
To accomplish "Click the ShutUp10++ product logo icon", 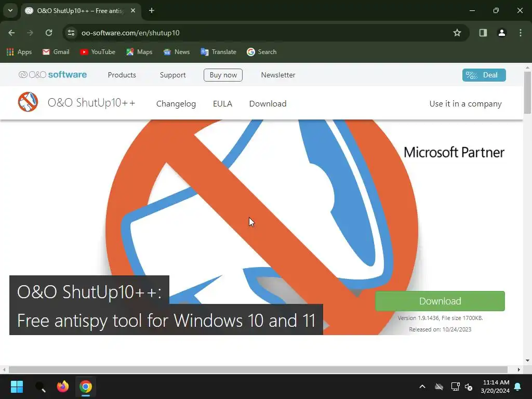I will [28, 102].
